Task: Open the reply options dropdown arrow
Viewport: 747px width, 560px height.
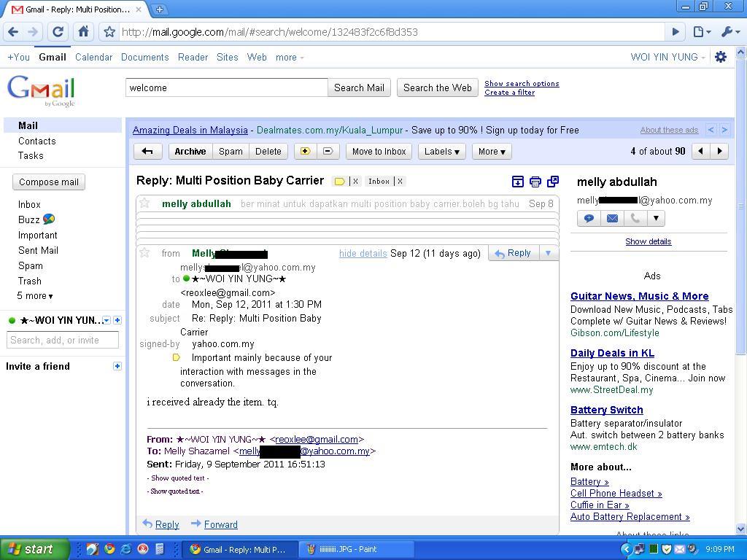Action: (549, 253)
